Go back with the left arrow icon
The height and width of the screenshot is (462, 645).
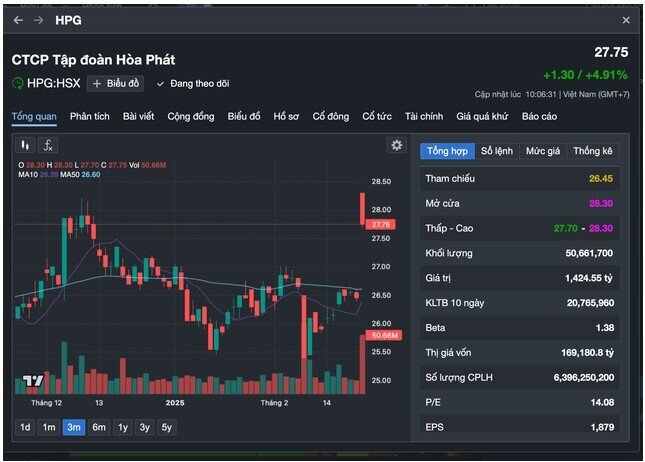tap(18, 20)
